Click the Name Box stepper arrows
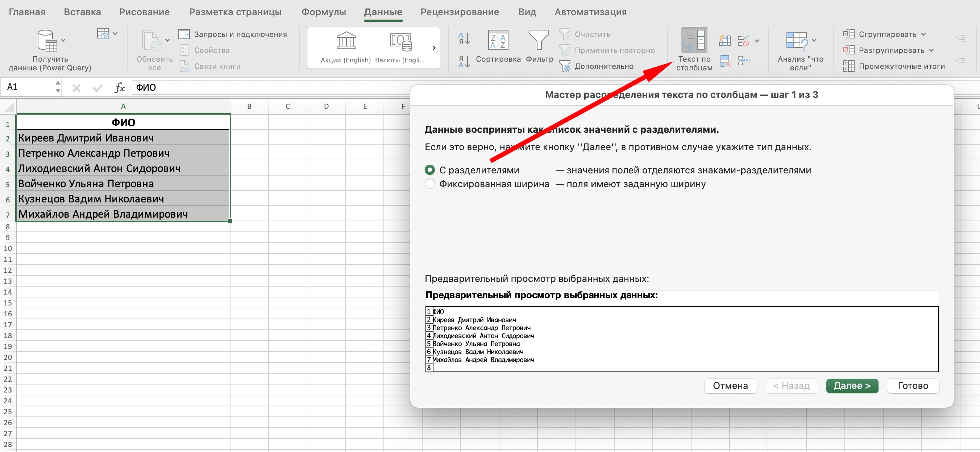 (x=58, y=87)
